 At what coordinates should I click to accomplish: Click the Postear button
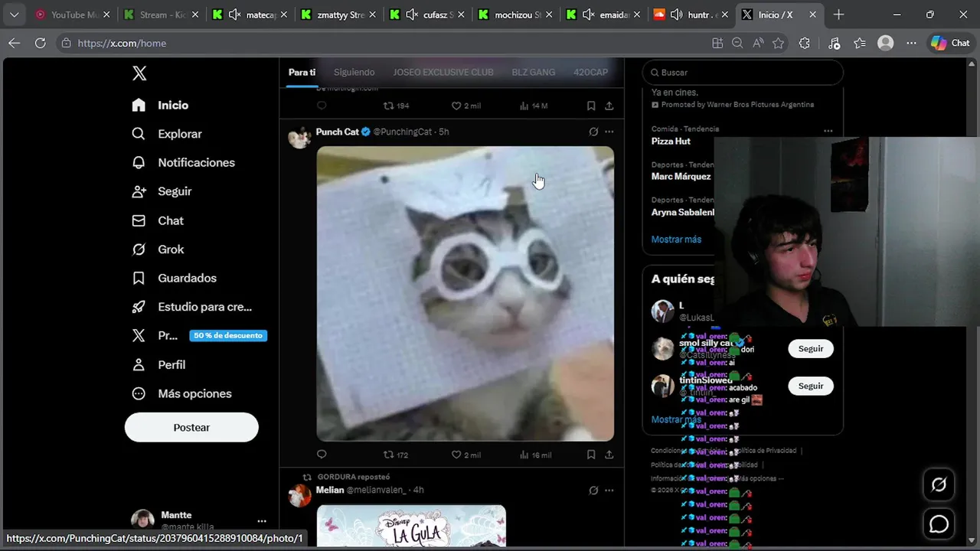pos(191,427)
